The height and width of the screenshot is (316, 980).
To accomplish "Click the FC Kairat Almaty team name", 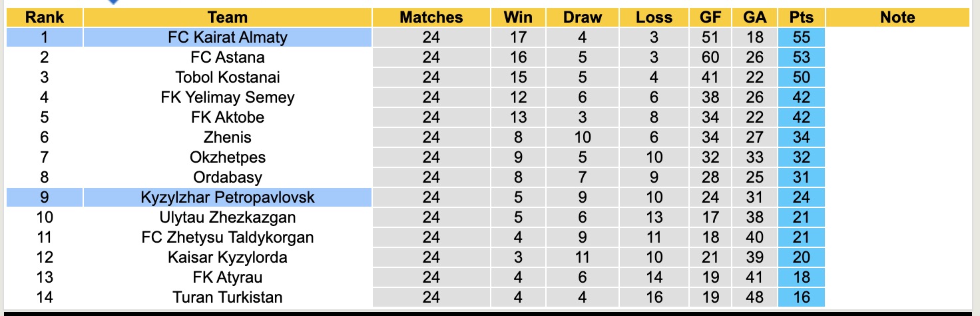I will click(x=227, y=37).
